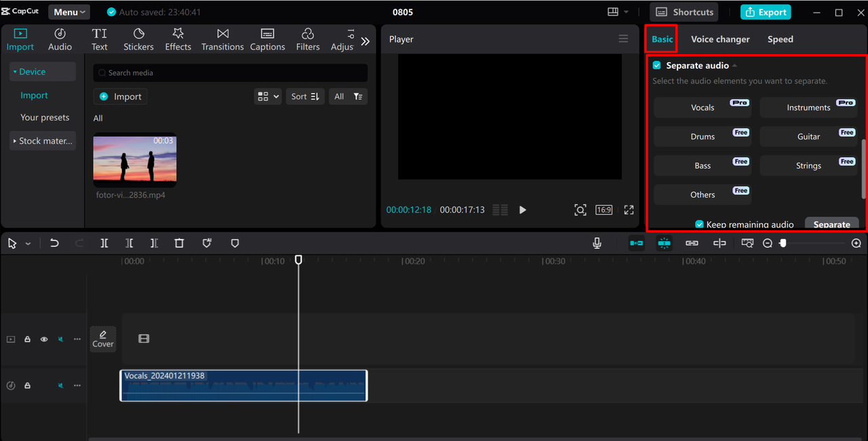Uncheck the Separate audio checkbox

(656, 66)
